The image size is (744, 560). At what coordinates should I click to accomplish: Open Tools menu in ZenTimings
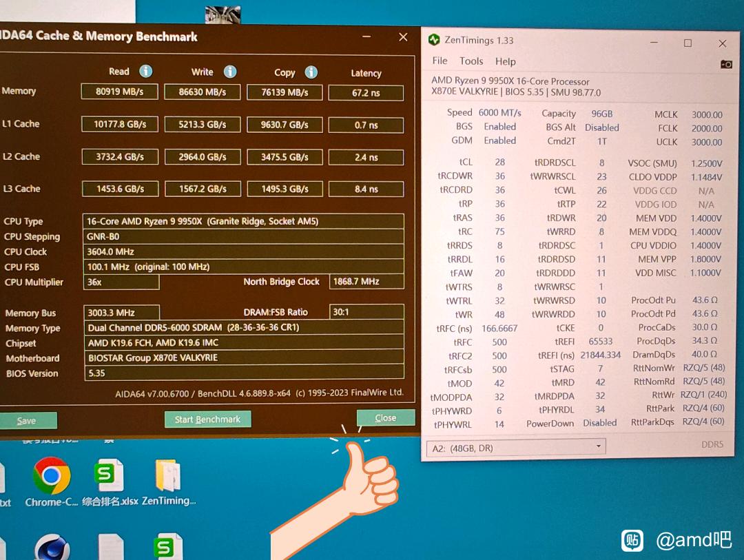pos(471,61)
